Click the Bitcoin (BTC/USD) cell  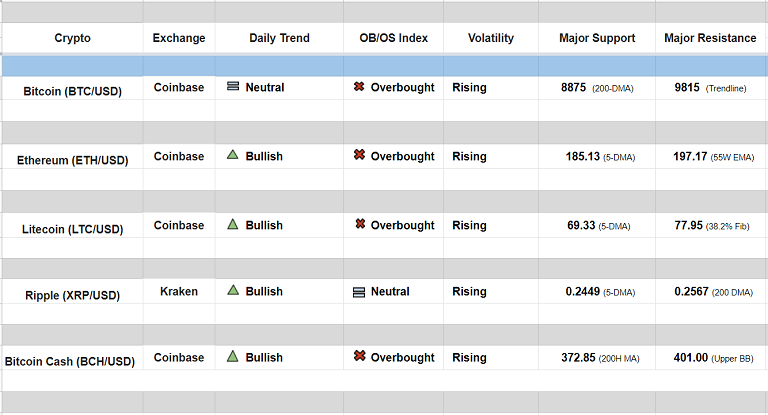tap(72, 91)
